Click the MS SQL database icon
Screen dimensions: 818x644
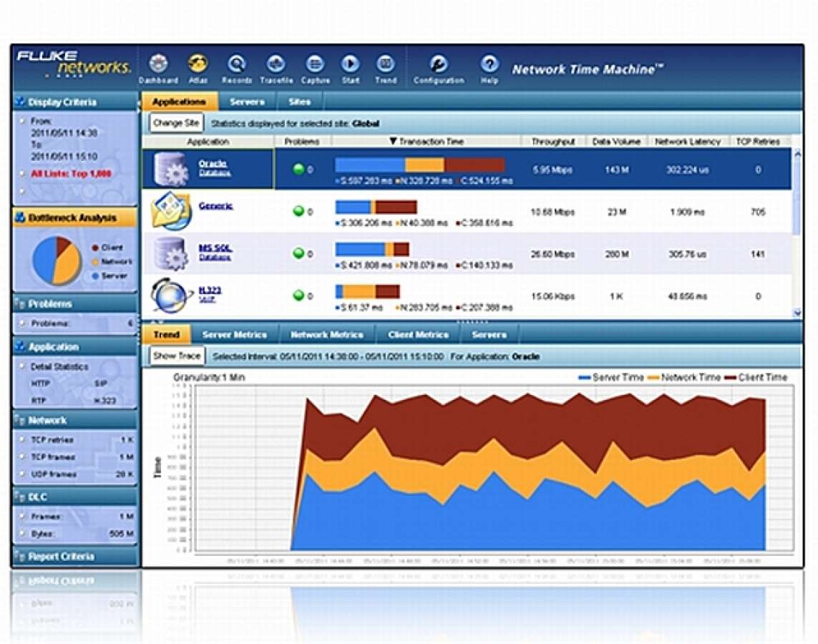pyautogui.click(x=171, y=253)
